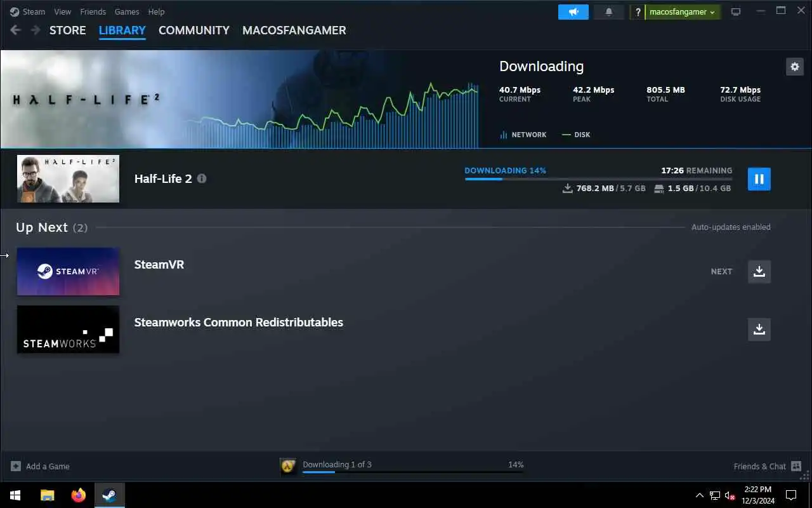Open the Friends menu
Viewport: 812px width, 508px height.
pyautogui.click(x=93, y=11)
